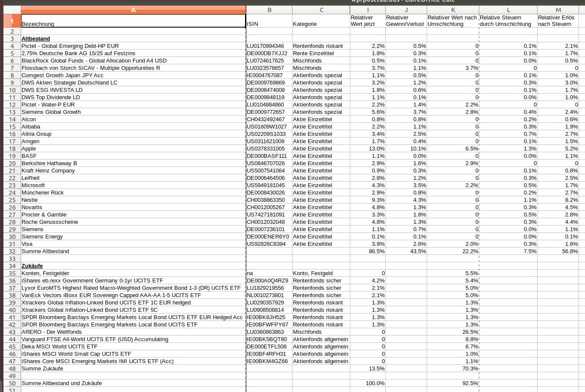The height and width of the screenshot is (392, 585).
Task: Select row 50 via its row header
Action: [x=12, y=383]
